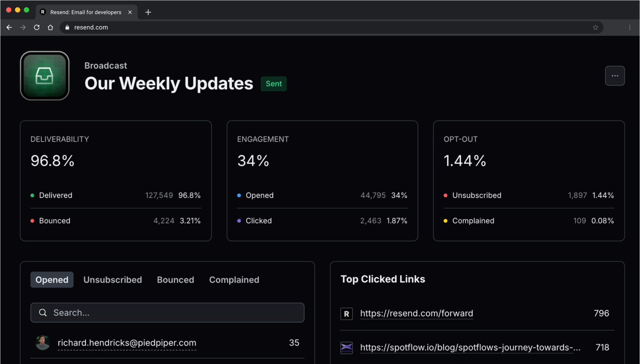Open the resend.com/forward link
Screen dimensions: 640x364
[x=416, y=313]
